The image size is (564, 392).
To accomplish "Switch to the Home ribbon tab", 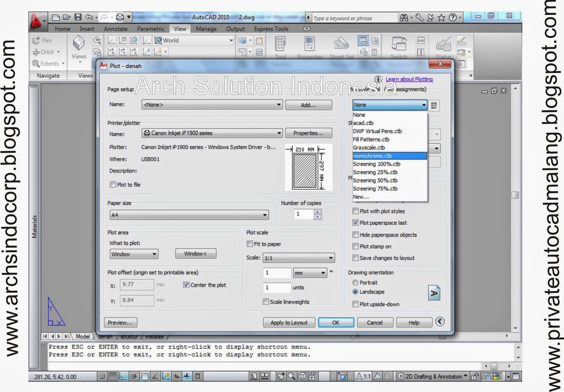I will (62, 29).
